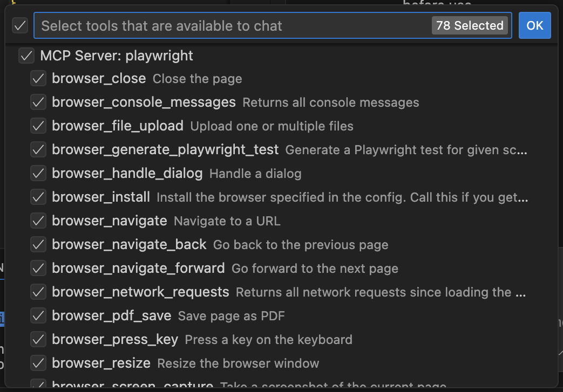Select the browser_pdf_save entry label
The width and height of the screenshot is (563, 392).
110,316
